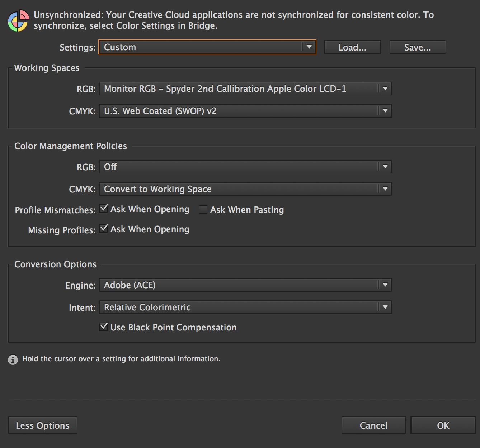Click the Engine: label
This screenshot has height=448, width=480.
[x=80, y=285]
